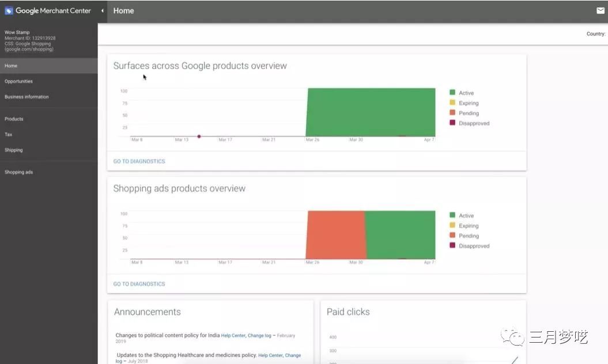Collapse the sidebar with the arrow icon

tap(103, 11)
